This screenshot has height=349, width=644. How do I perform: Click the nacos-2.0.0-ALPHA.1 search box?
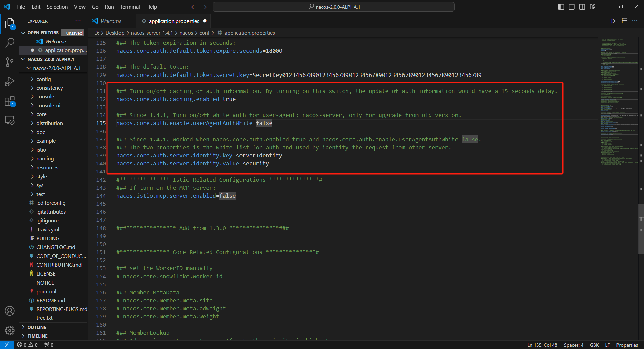coord(334,7)
